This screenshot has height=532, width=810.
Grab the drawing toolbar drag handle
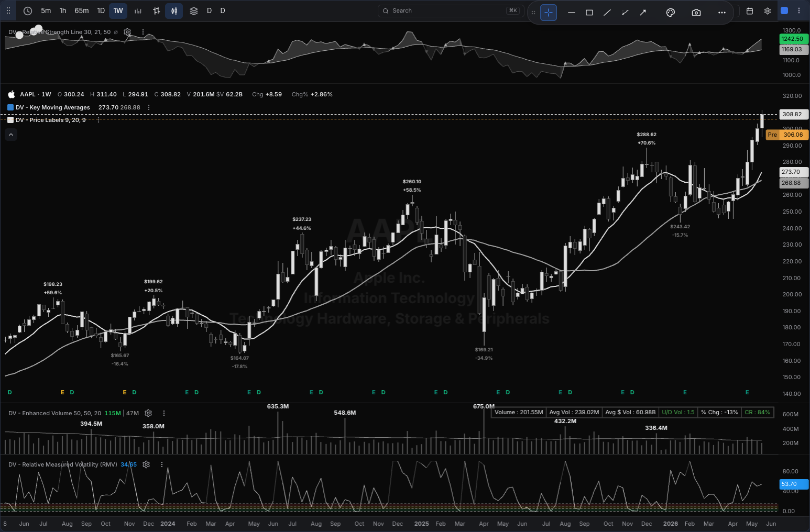tap(533, 13)
